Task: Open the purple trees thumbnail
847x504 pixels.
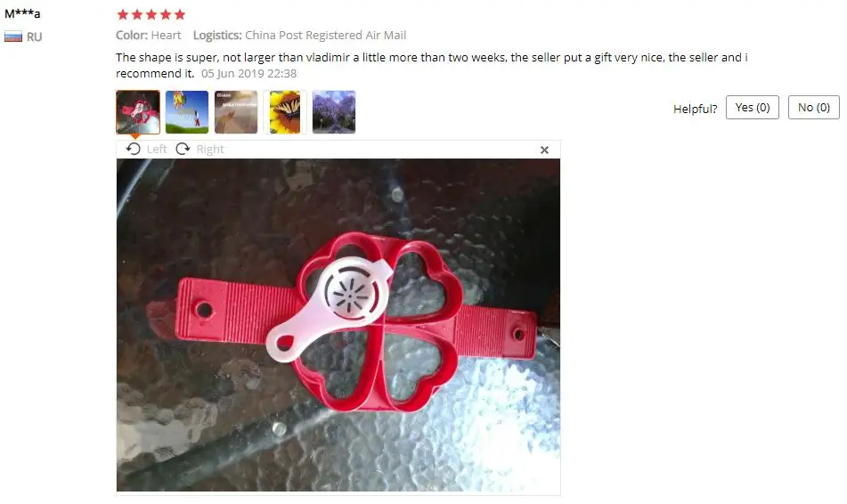Action: click(x=334, y=112)
